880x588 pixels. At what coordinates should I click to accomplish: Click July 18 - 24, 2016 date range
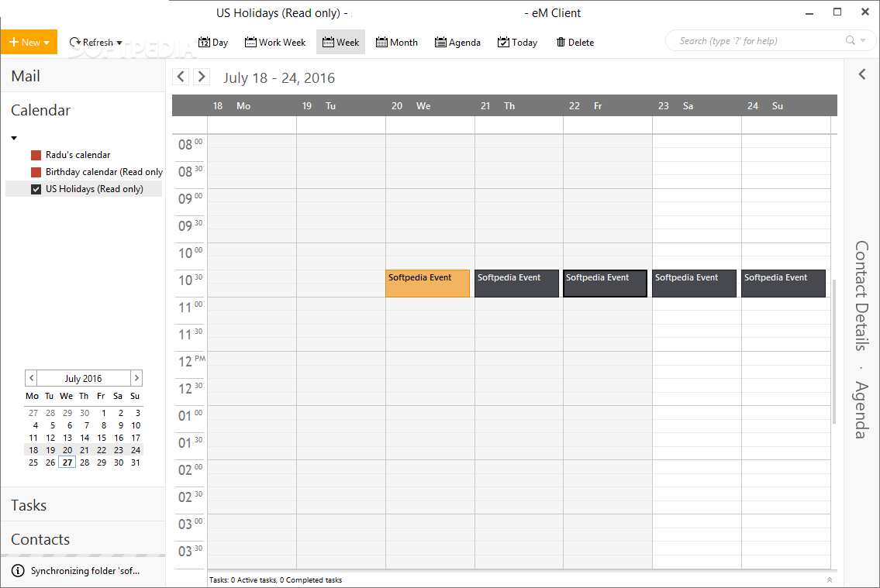279,78
